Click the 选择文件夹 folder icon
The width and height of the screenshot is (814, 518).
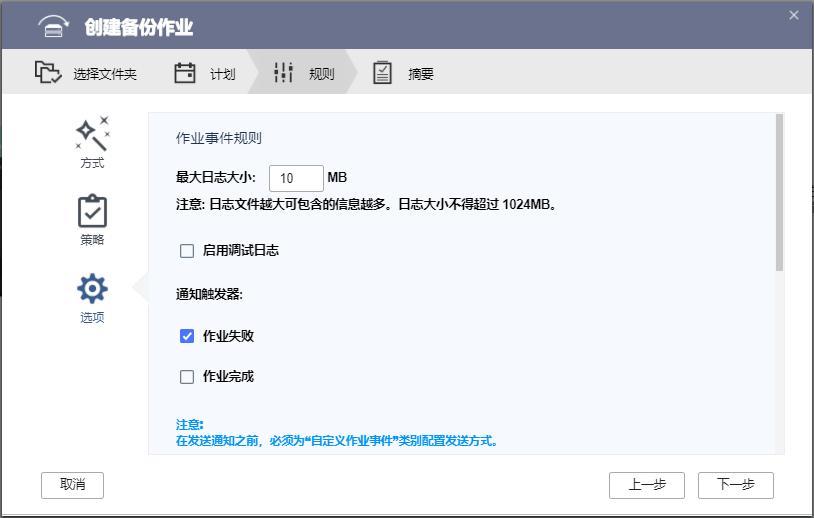(x=48, y=72)
